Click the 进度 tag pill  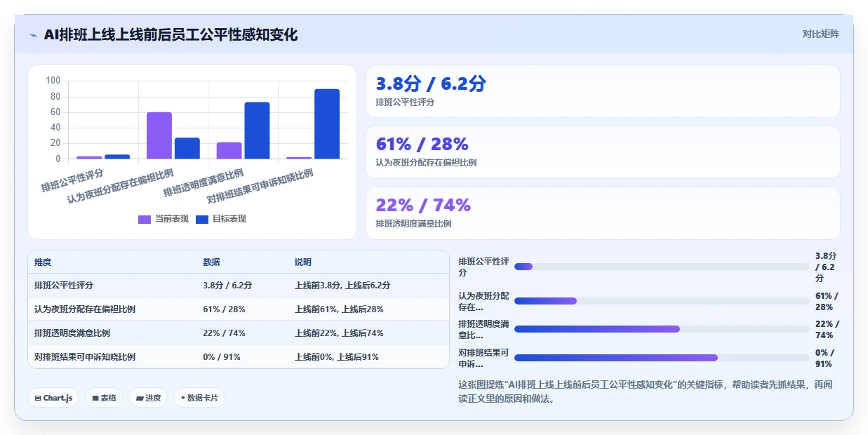point(148,398)
